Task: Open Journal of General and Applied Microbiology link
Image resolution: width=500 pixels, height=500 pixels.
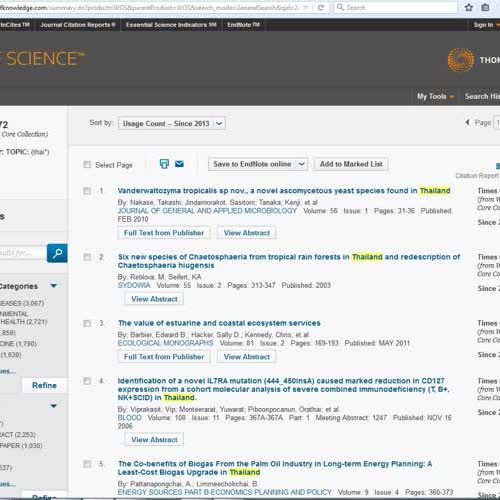Action: pos(207,211)
